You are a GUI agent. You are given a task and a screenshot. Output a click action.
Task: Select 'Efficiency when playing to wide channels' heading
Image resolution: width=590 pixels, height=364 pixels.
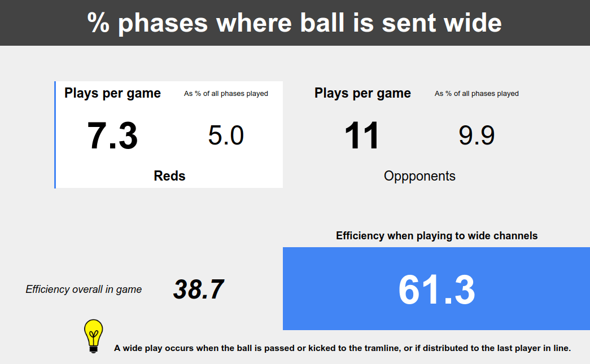(437, 236)
